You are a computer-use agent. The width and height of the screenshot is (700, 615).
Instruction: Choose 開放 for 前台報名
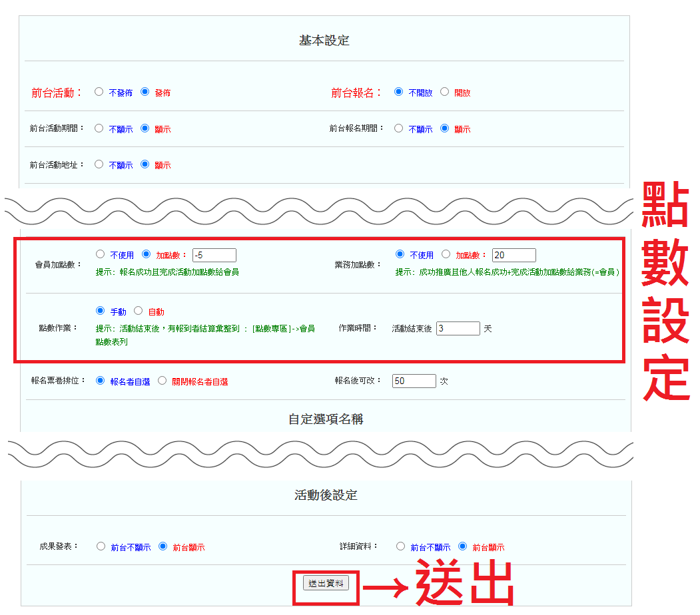click(445, 92)
